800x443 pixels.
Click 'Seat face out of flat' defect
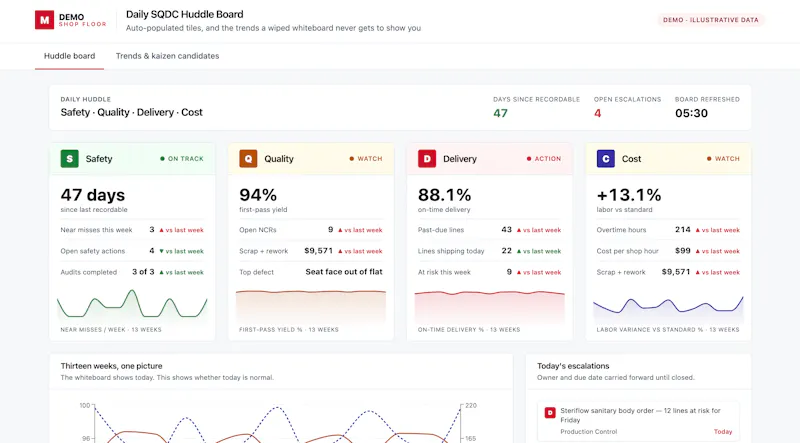click(x=344, y=272)
